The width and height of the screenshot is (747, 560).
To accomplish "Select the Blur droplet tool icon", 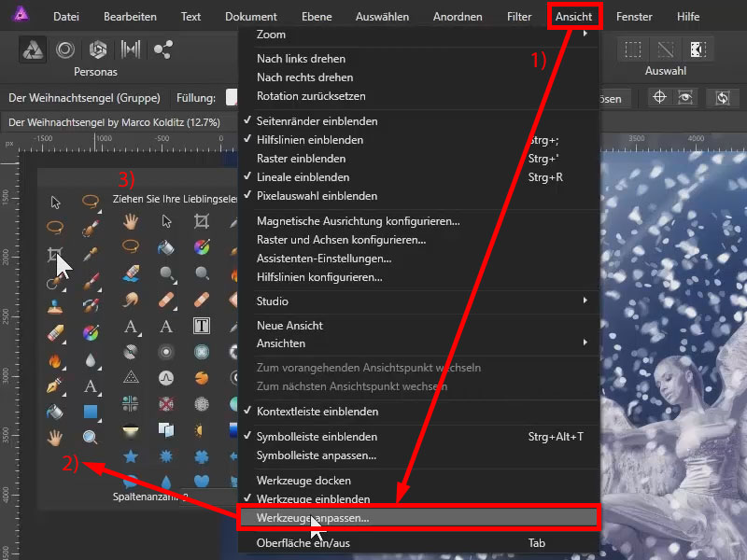I will [x=90, y=359].
